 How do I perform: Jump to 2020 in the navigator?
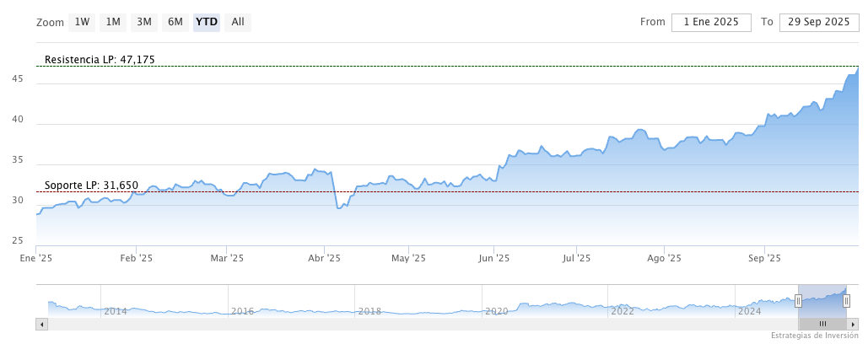point(496,311)
